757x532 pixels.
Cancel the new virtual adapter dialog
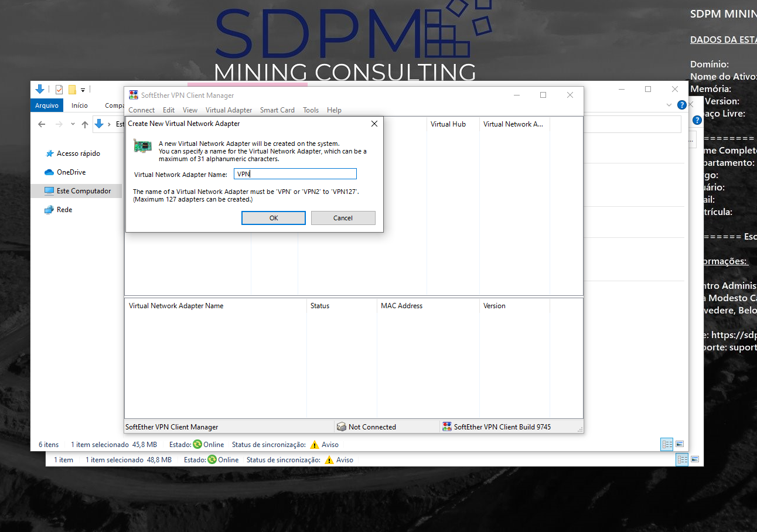coord(343,218)
